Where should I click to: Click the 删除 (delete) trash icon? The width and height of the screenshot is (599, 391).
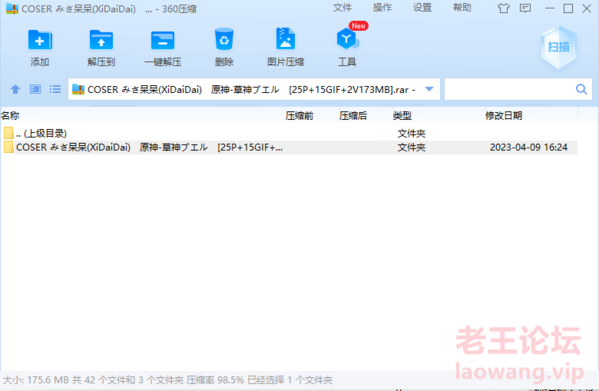tap(224, 39)
